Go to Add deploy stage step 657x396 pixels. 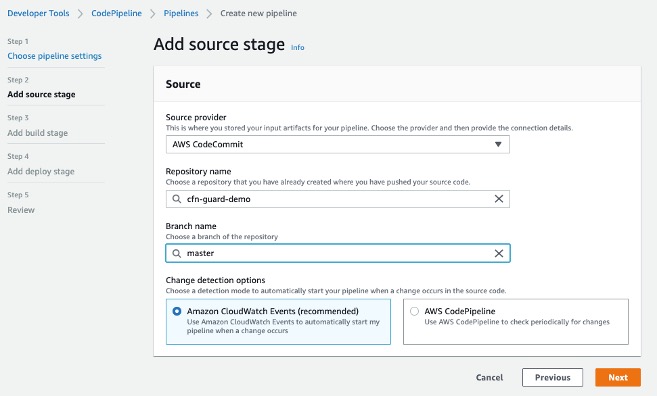(x=41, y=171)
